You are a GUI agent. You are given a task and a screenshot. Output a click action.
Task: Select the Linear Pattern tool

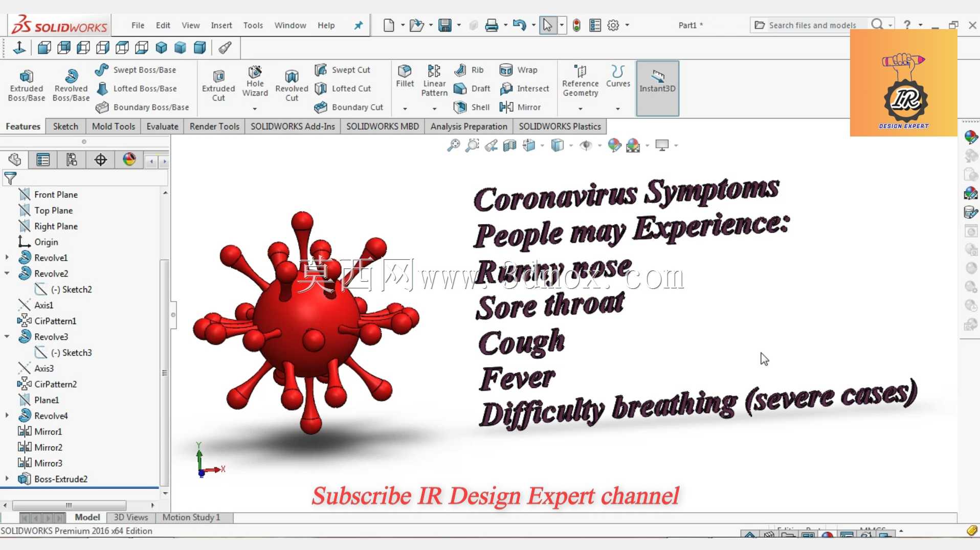point(434,81)
